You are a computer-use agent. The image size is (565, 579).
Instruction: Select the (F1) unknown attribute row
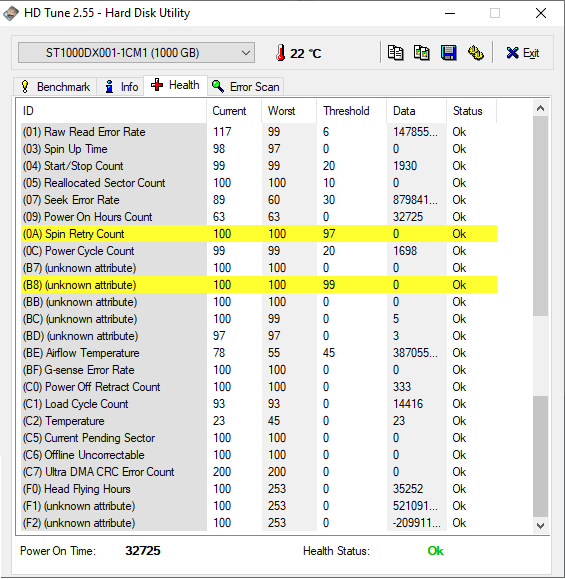pyautogui.click(x=259, y=506)
